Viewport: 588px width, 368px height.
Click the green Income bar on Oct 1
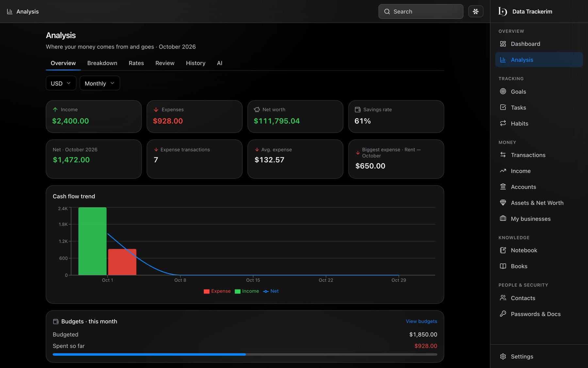[92, 241]
